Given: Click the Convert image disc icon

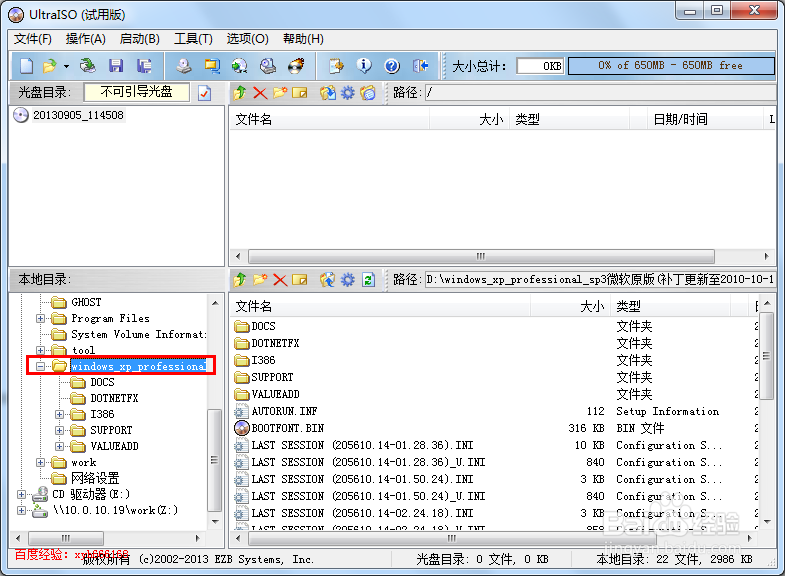Looking at the screenshot, I should [x=240, y=66].
